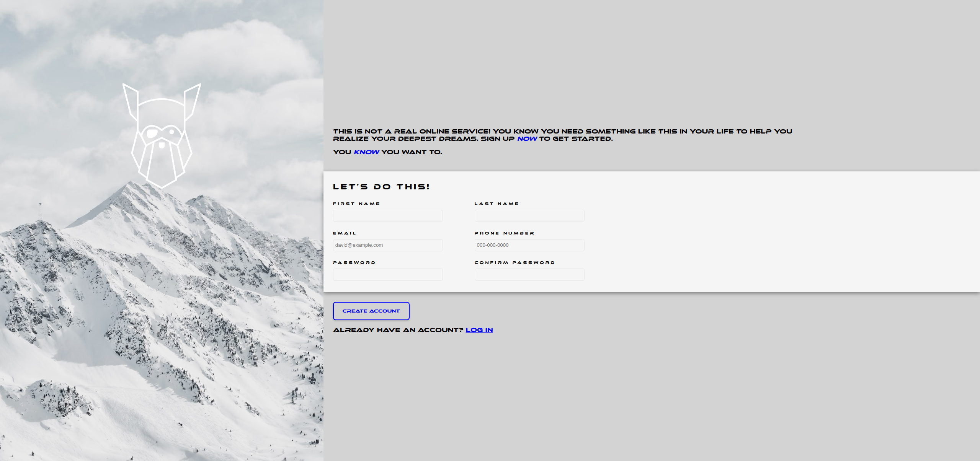
Task: Click the "Email" label
Action: [x=345, y=233]
